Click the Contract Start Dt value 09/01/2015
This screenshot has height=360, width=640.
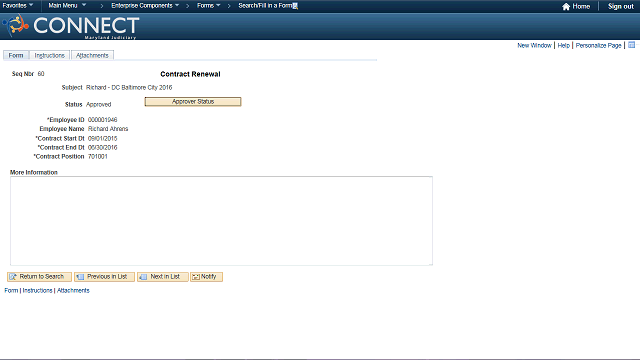click(x=102, y=138)
